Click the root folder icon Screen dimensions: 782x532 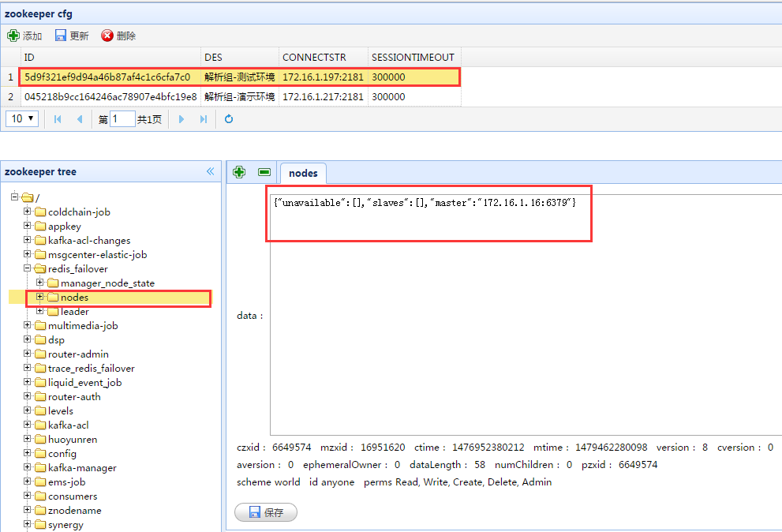click(28, 197)
